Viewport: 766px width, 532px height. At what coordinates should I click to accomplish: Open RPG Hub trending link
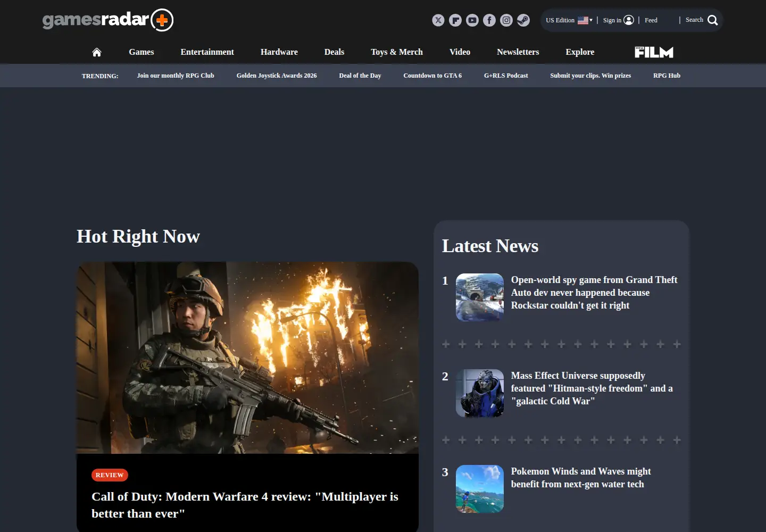pyautogui.click(x=667, y=76)
